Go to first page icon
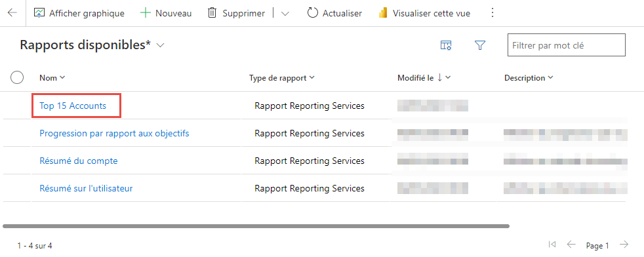The image size is (644, 257). pyautogui.click(x=552, y=245)
